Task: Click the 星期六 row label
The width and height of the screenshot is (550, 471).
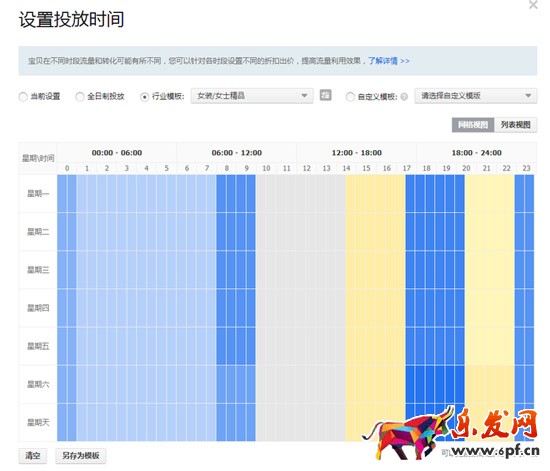Action: click(x=38, y=385)
